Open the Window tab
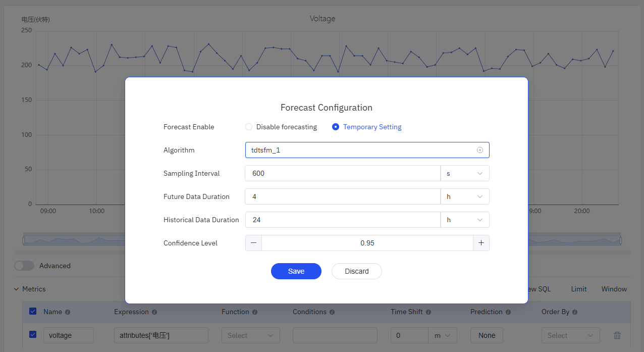The image size is (644, 352). click(614, 289)
